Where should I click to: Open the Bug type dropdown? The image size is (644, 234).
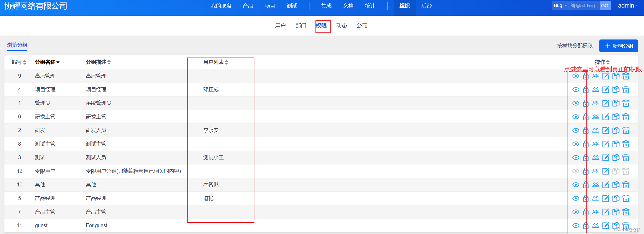560,5
